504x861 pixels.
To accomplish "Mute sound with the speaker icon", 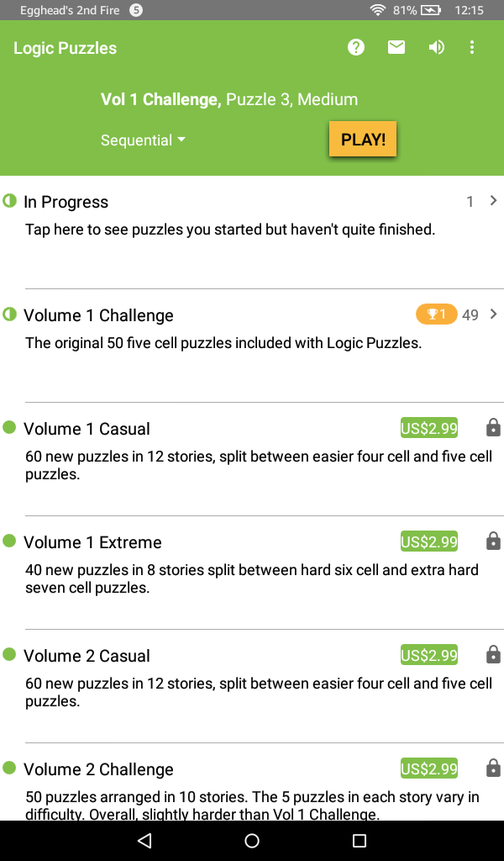I will click(437, 48).
